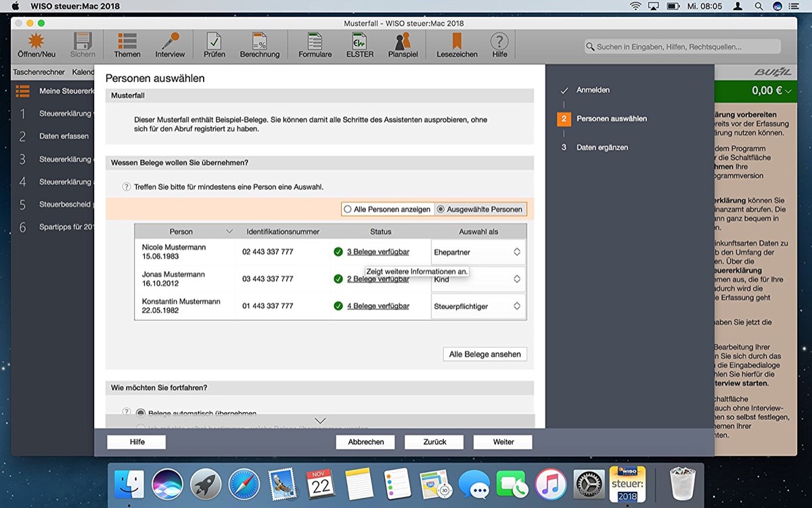This screenshot has width=812, height=508.
Task: Click the Lesezeichen bookmark icon
Action: 457,42
